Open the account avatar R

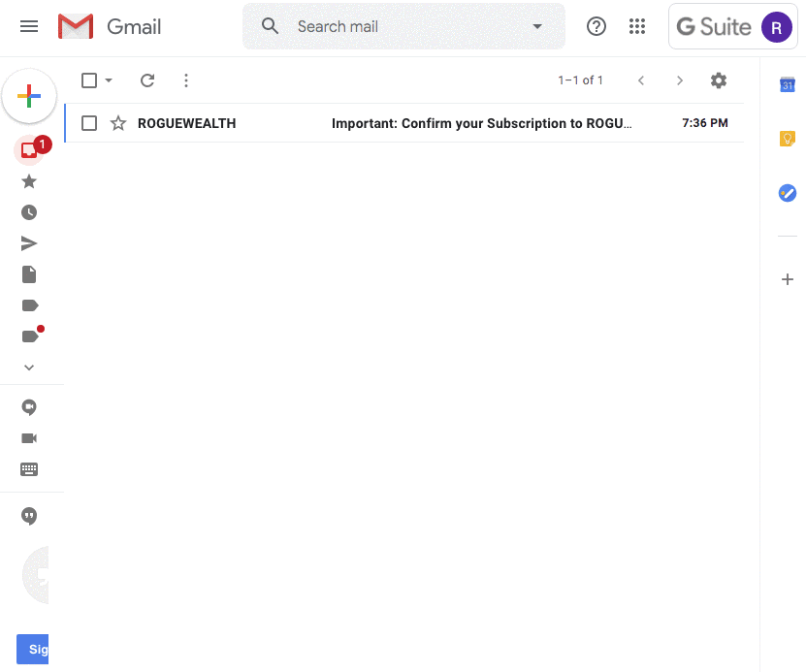(x=776, y=27)
